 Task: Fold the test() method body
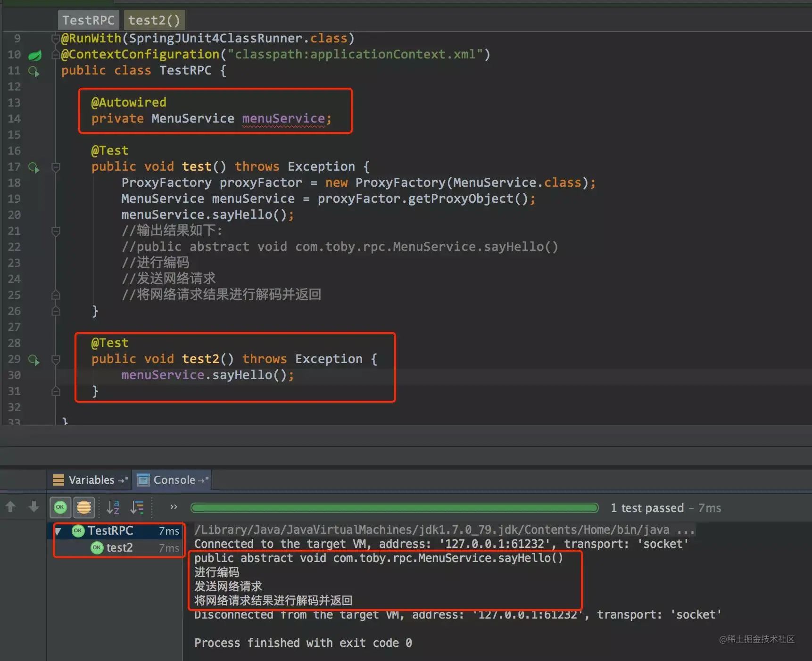[56, 167]
